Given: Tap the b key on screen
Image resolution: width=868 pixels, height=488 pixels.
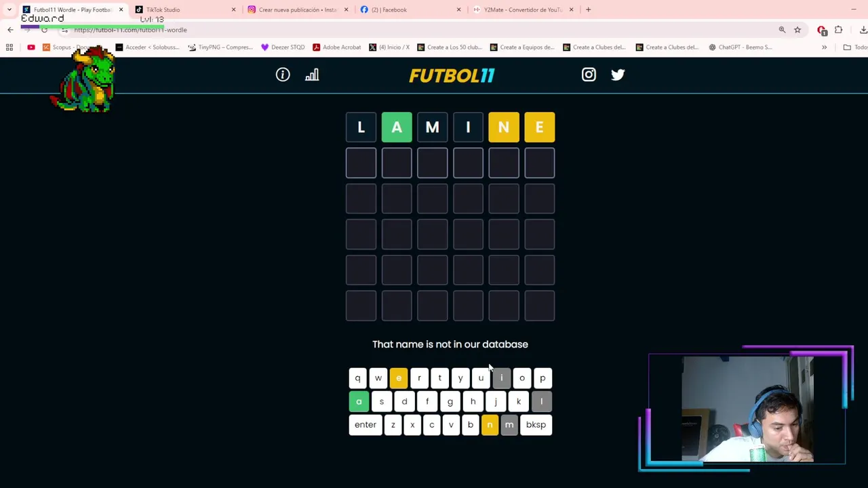Looking at the screenshot, I should tap(470, 424).
